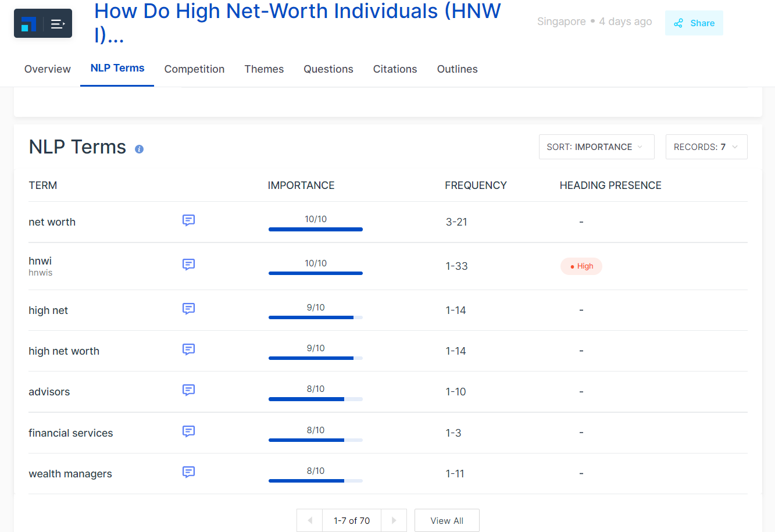The image size is (775, 532).
Task: Open comment icon for 'hnwi' term
Action: 188,265
